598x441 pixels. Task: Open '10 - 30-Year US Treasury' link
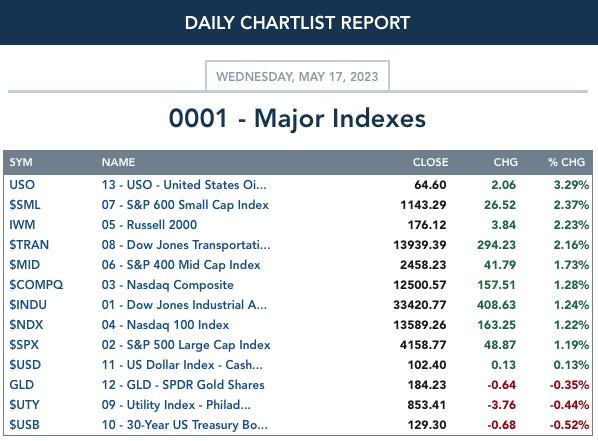coord(184,425)
